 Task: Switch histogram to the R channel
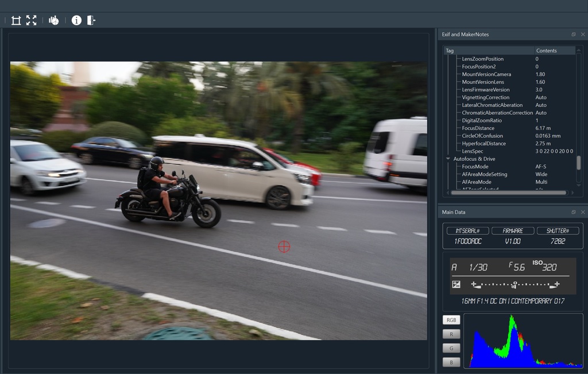(451, 334)
